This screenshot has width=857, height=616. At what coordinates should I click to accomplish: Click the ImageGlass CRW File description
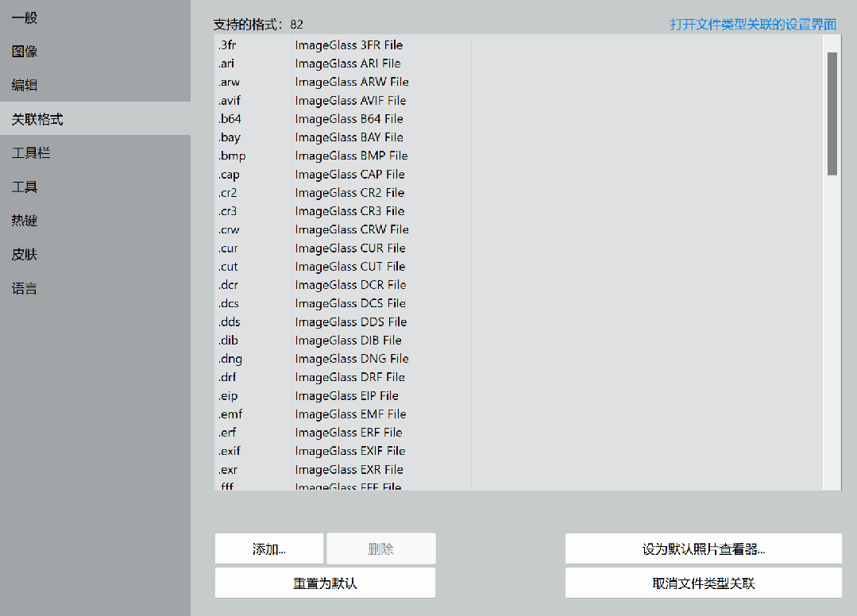click(x=352, y=229)
